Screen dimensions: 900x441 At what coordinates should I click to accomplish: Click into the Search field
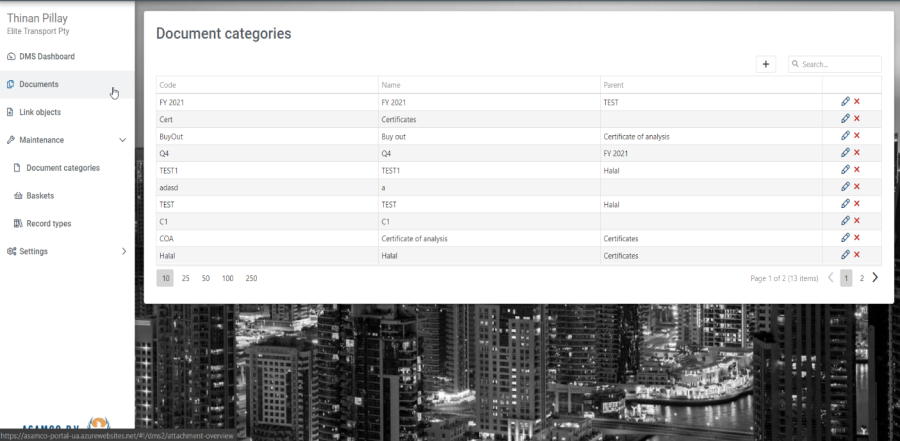point(838,64)
